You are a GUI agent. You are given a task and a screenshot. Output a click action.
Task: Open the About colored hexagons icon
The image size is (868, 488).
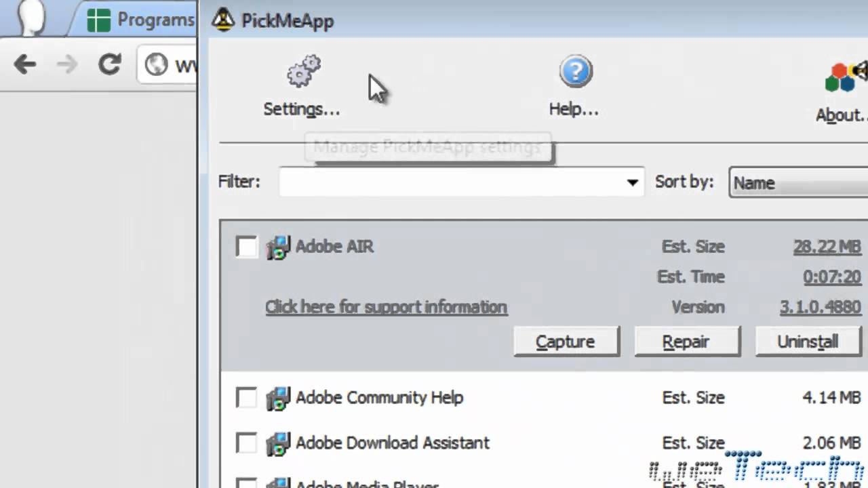coord(845,77)
